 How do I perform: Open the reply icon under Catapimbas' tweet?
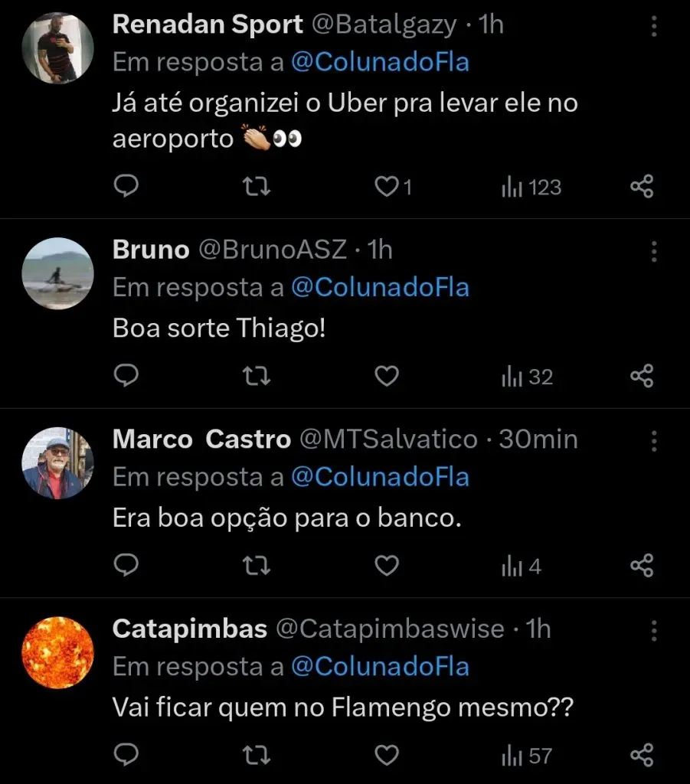pos(126,756)
